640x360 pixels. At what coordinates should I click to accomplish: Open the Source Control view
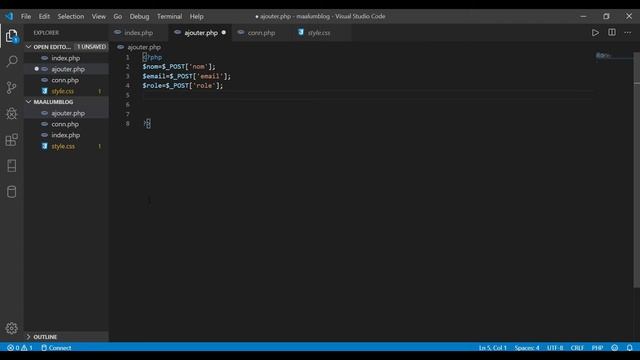click(x=11, y=87)
